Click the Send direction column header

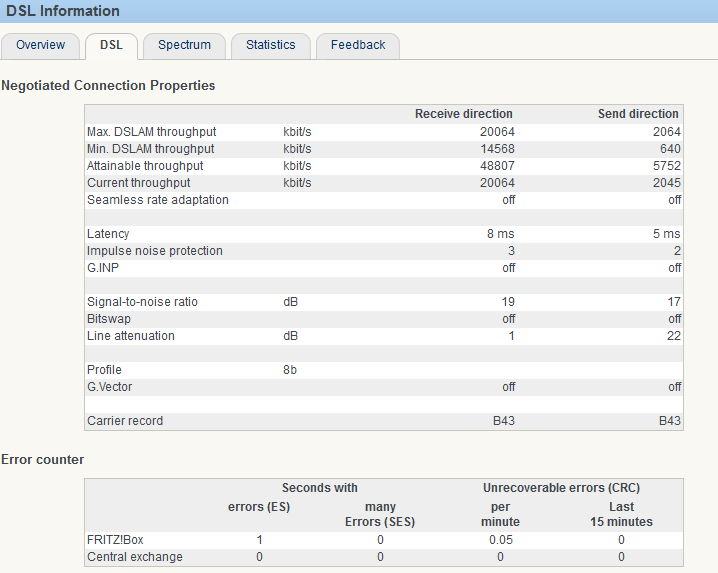point(638,114)
